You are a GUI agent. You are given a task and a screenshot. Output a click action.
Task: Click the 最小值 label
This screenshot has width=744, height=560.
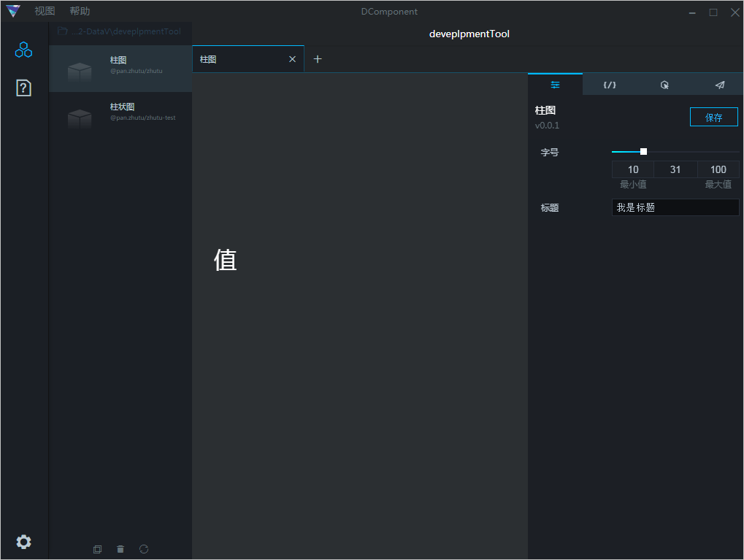coord(633,184)
